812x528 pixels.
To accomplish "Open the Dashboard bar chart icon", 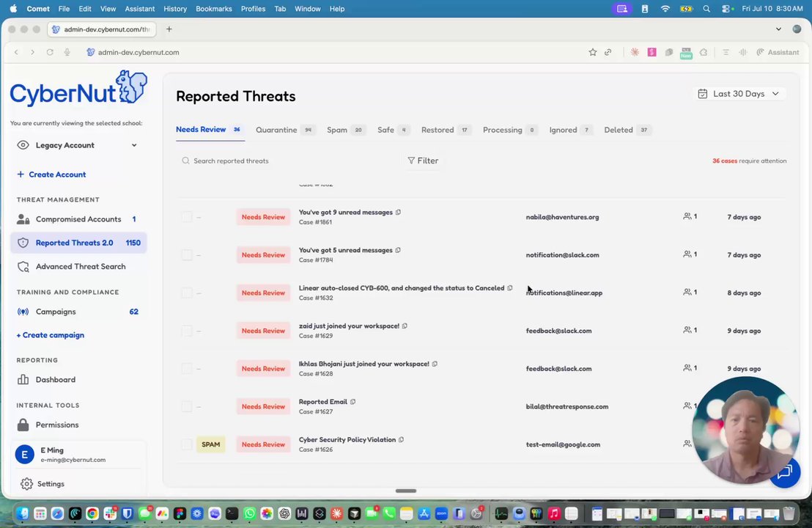I will pos(23,379).
